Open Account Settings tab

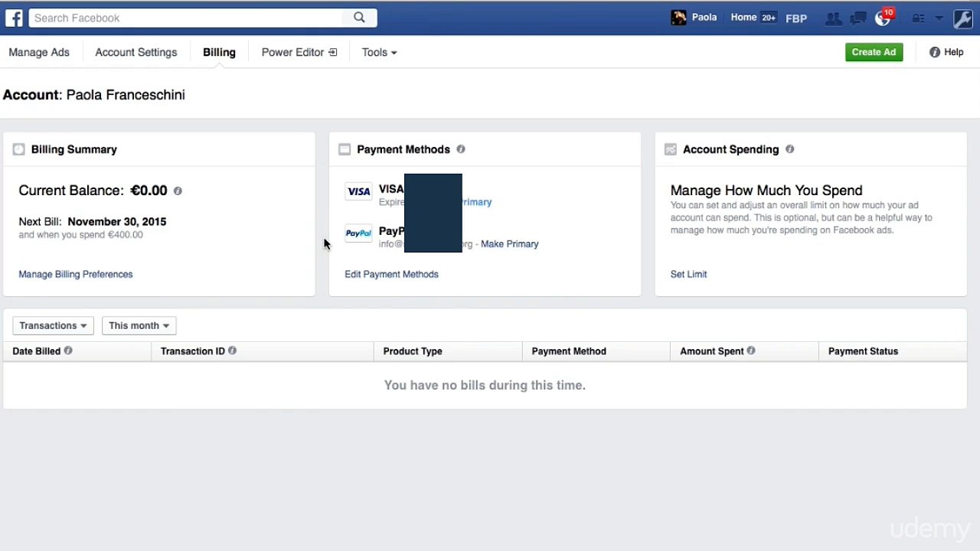click(136, 52)
